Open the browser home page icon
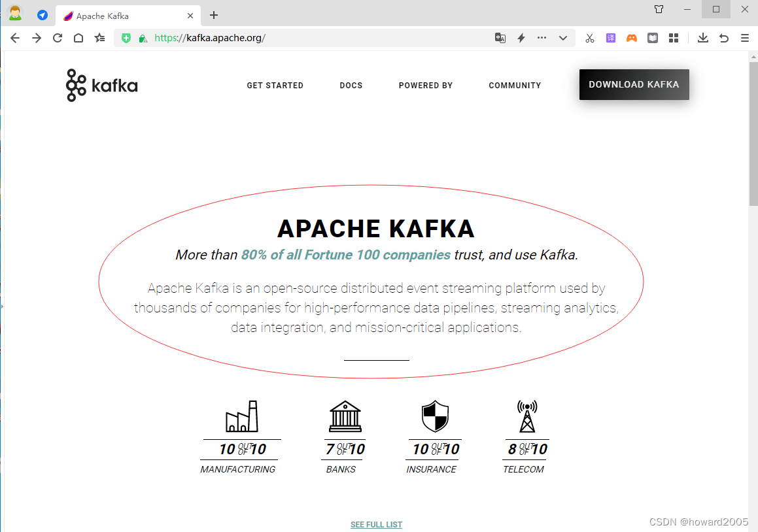Viewport: 758px width, 532px height. coord(78,38)
